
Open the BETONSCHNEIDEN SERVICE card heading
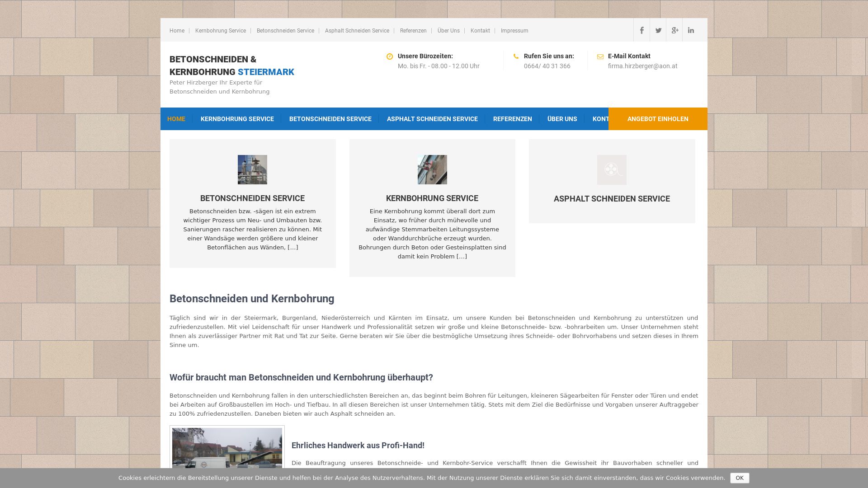tap(252, 198)
